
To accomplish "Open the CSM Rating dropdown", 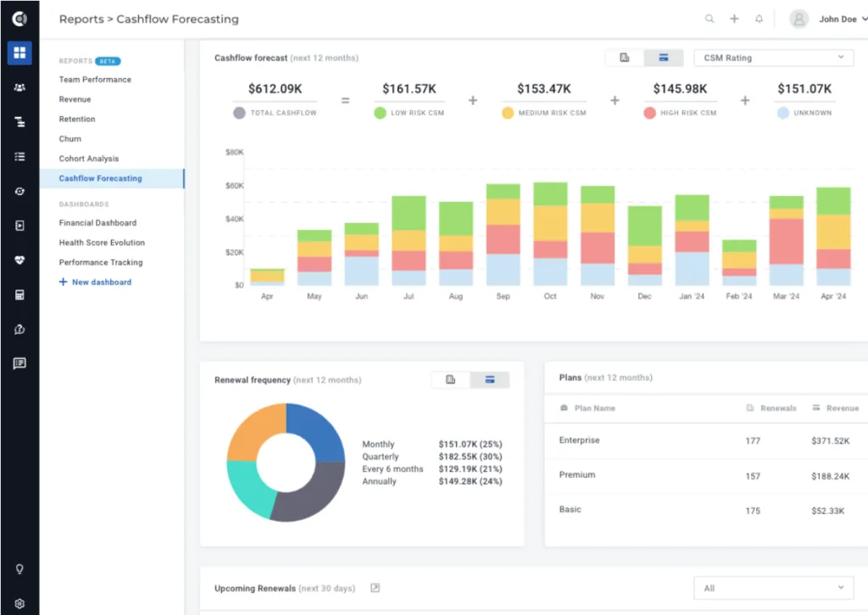I will point(773,58).
